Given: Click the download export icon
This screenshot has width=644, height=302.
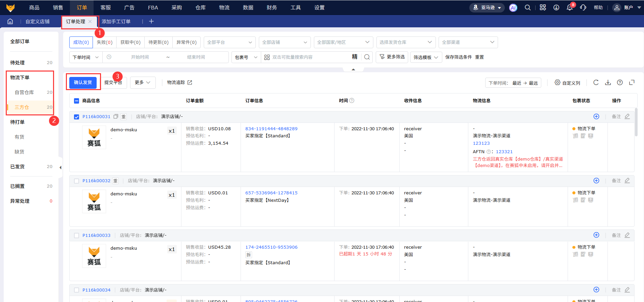Looking at the screenshot, I should [608, 83].
